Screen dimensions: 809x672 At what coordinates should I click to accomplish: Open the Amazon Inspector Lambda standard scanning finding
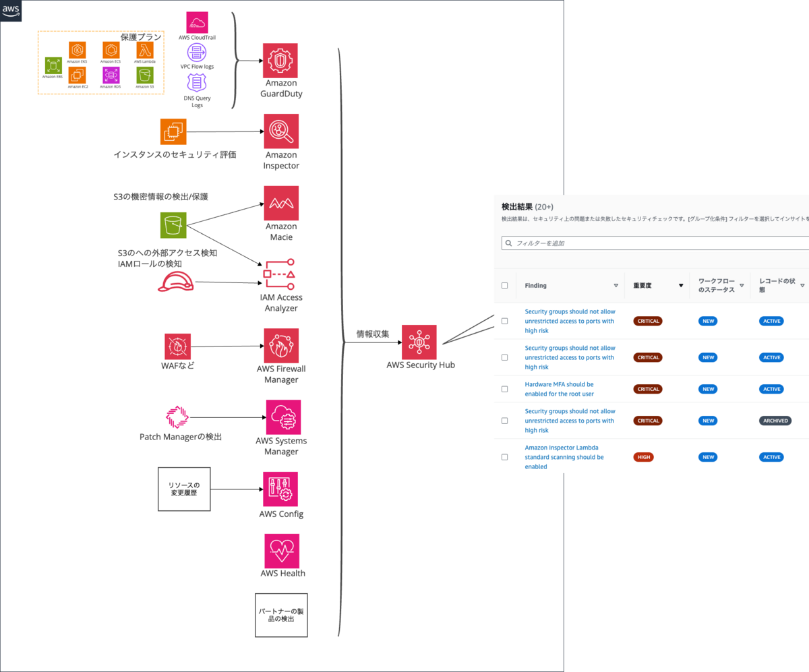click(x=564, y=457)
